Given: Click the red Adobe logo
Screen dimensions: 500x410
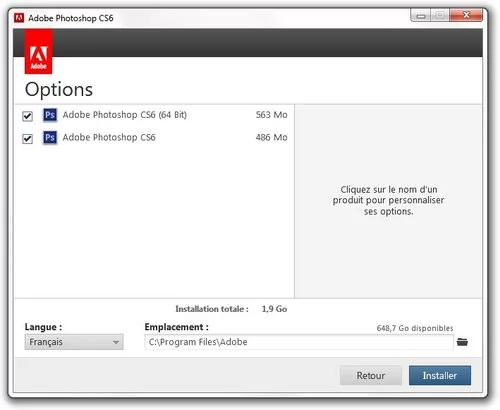Looking at the screenshot, I should click(38, 52).
